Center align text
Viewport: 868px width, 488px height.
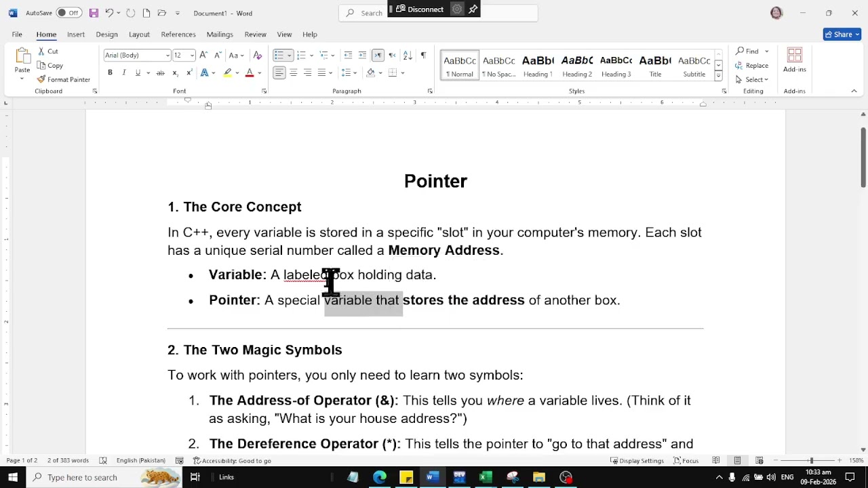[294, 73]
